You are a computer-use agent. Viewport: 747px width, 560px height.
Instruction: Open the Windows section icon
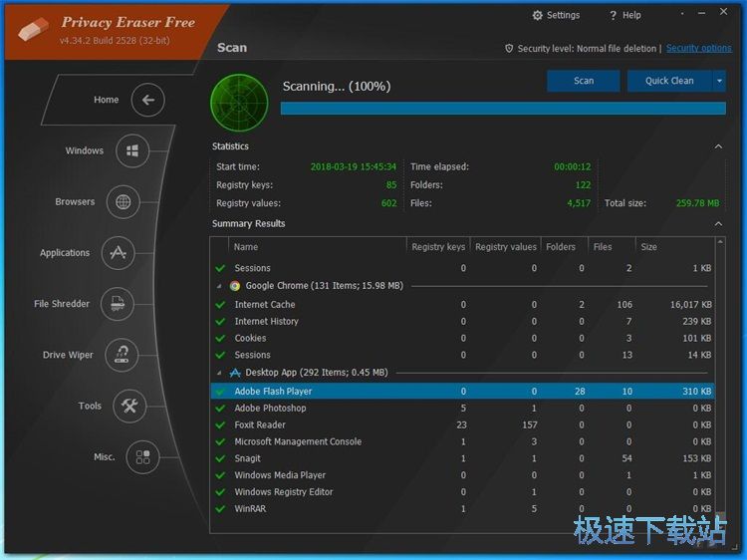point(132,151)
